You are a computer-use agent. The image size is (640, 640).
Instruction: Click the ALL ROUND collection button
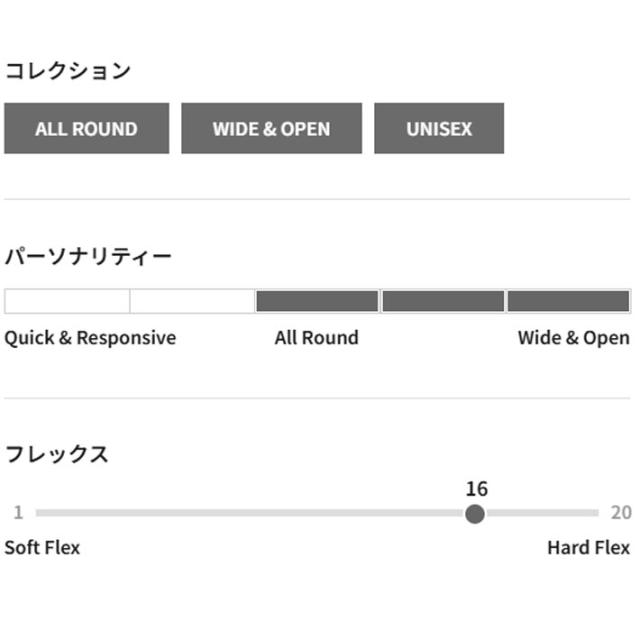[x=86, y=129]
